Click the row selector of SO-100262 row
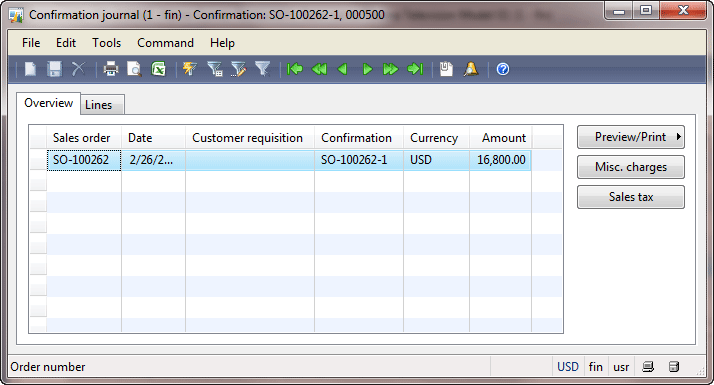The image size is (714, 385). point(38,160)
